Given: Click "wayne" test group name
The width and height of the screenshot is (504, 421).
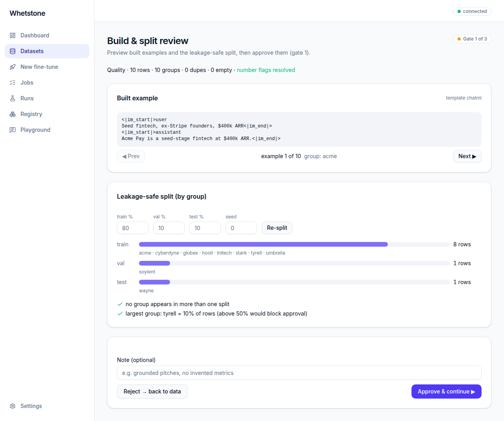Looking at the screenshot, I should pos(146,291).
